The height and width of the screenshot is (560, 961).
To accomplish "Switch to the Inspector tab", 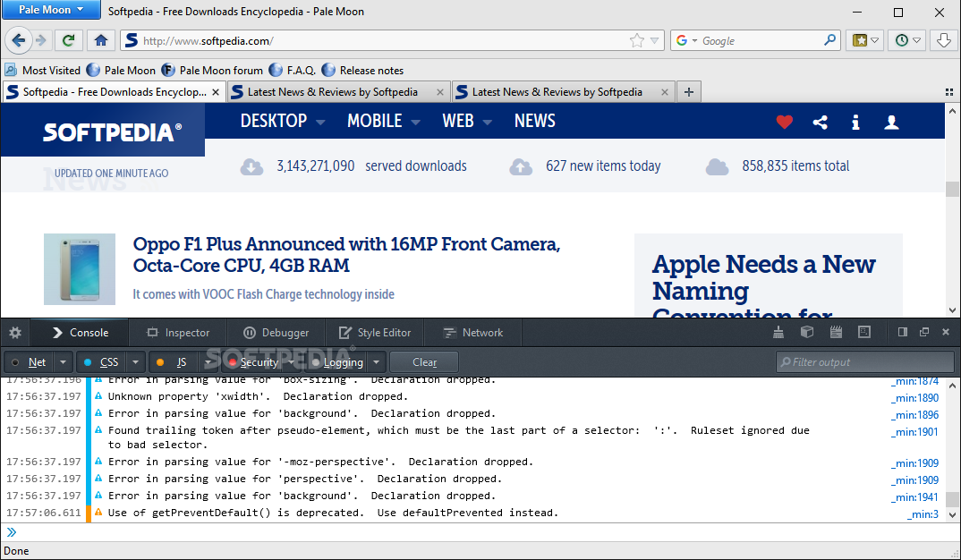I will point(178,333).
